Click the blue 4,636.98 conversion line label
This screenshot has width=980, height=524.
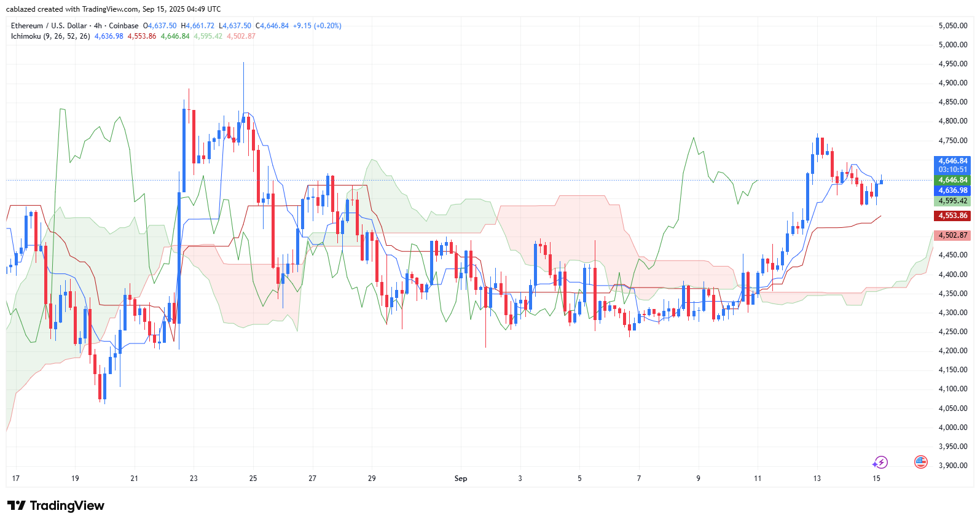pos(952,190)
